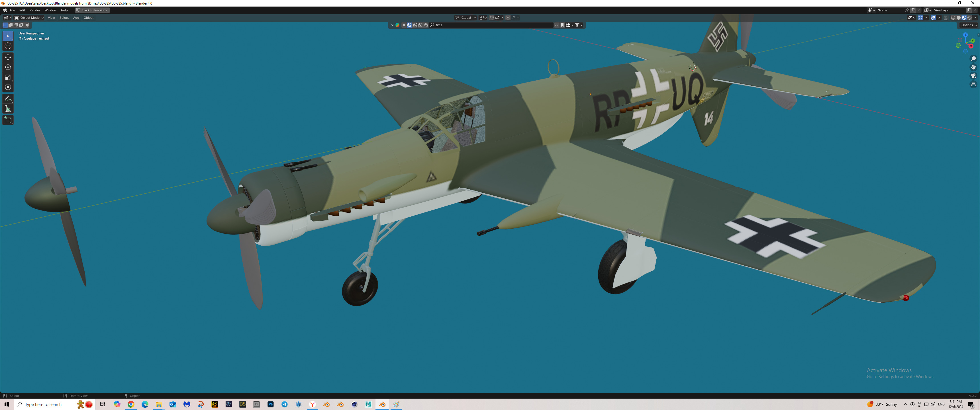
Task: Set selection mode to Invert
Action: pos(21,25)
